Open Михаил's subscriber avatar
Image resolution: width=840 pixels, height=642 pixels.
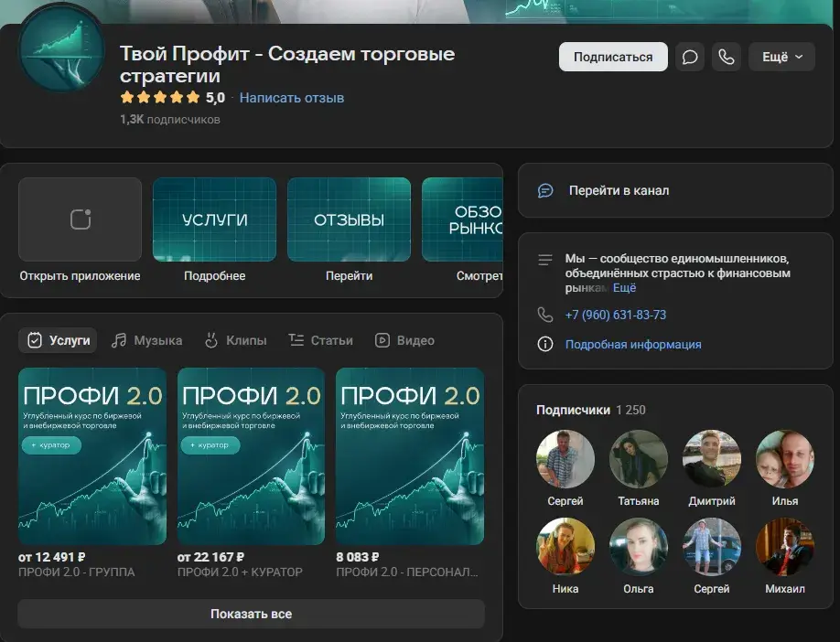click(785, 547)
